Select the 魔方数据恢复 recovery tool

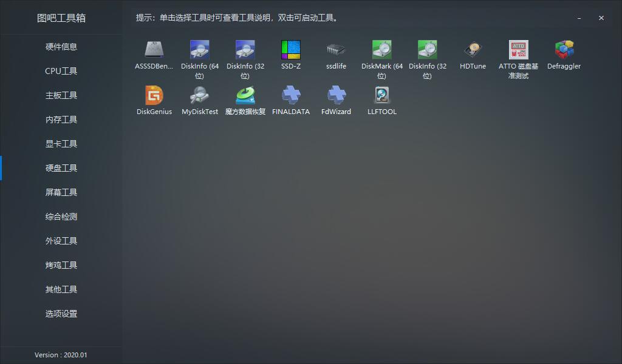coord(245,95)
